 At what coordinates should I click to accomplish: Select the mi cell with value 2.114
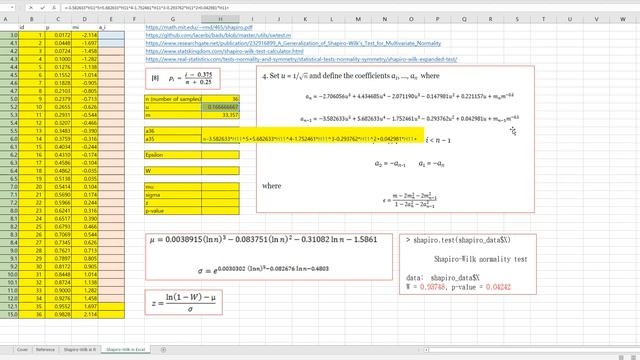84,314
